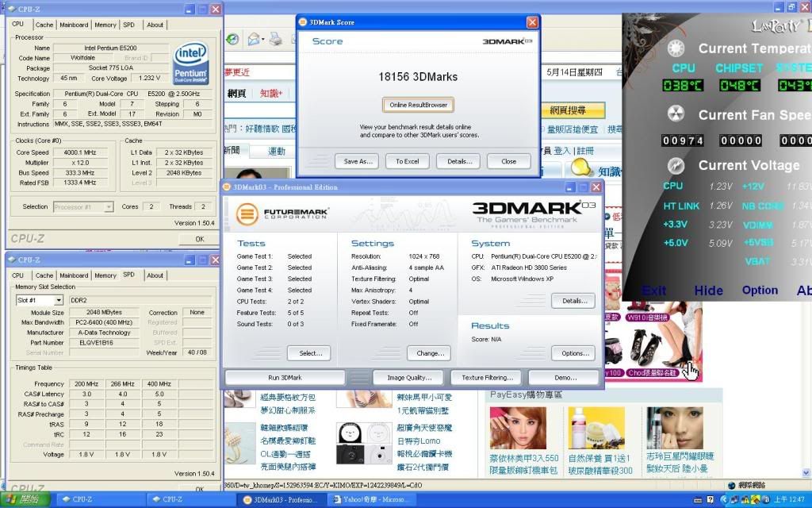
Task: Click Close button in 3DMark Score dialog
Action: [x=508, y=161]
